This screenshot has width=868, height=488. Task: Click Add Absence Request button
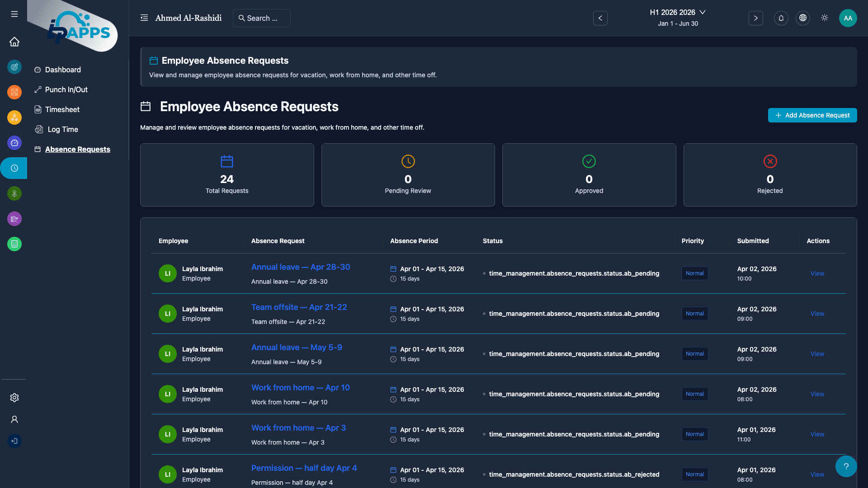pos(812,115)
